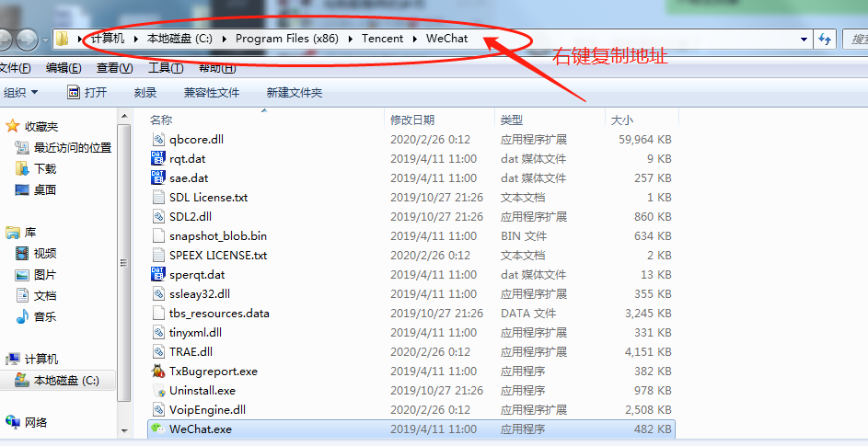Expand the address bar history dropdown
Viewport: 868px width, 446px height.
(804, 39)
